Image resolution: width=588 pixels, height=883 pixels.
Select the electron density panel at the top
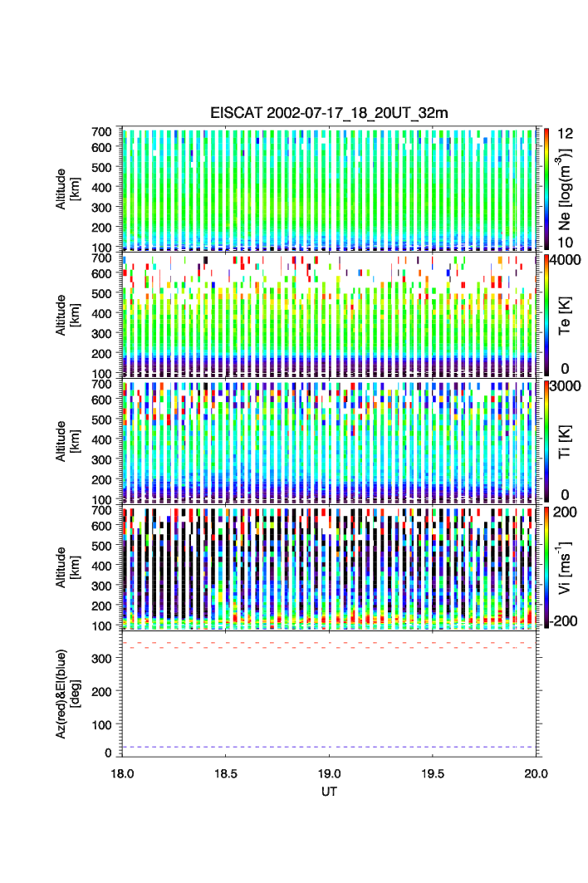(329, 189)
